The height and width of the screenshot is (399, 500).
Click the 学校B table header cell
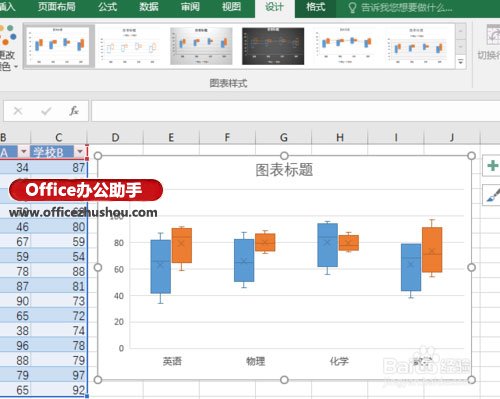pos(53,152)
